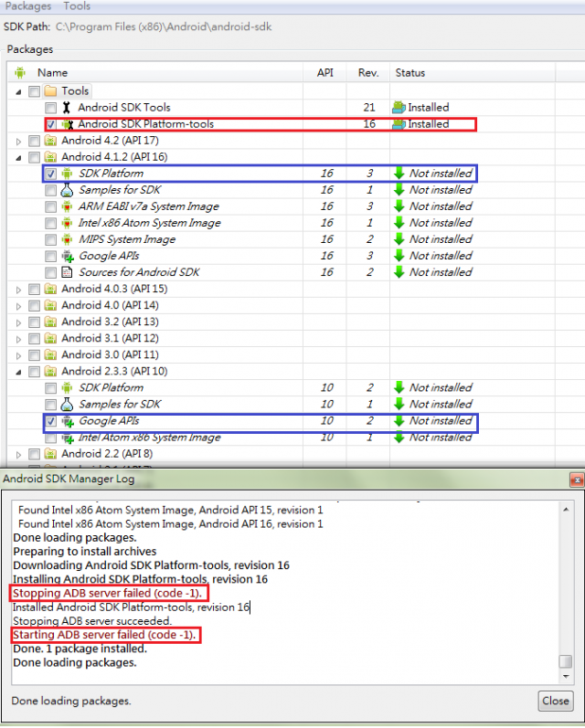Close the Android SDK Manager Log window

click(577, 480)
